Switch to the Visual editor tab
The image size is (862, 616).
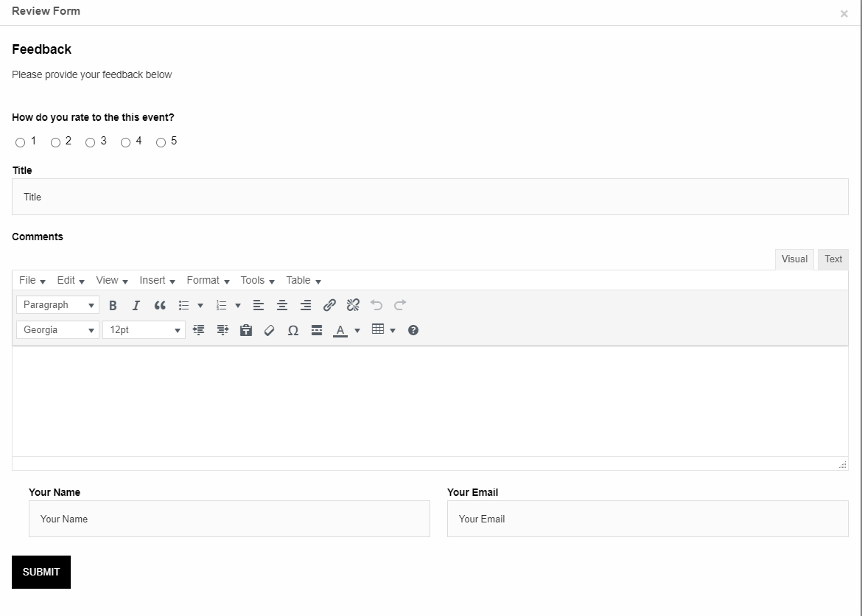pyautogui.click(x=794, y=259)
